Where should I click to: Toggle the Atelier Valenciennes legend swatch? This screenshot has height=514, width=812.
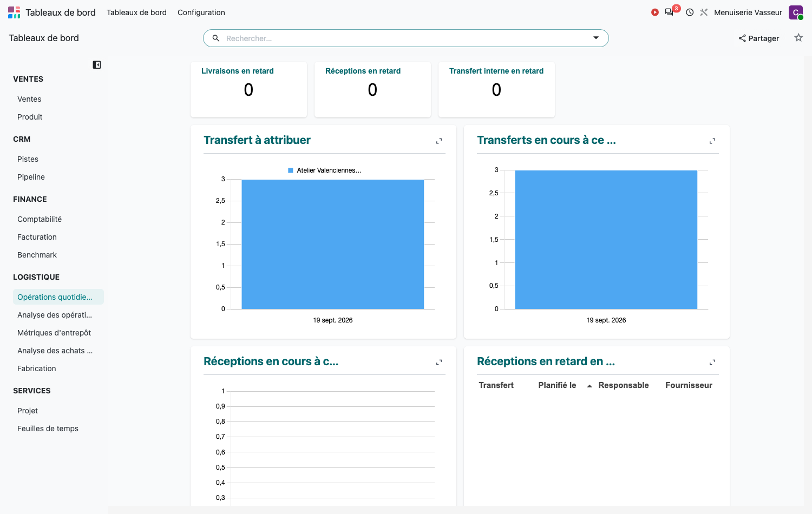pos(291,170)
